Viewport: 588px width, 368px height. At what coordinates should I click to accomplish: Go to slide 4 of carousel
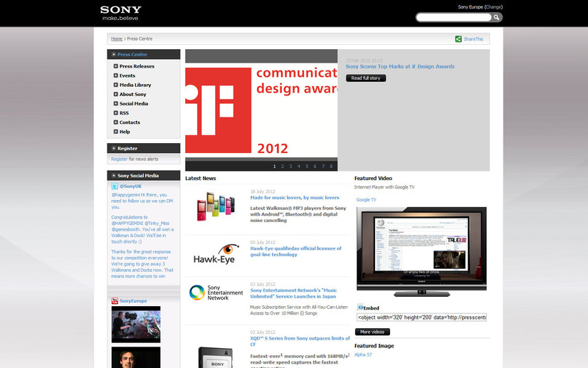click(x=299, y=166)
